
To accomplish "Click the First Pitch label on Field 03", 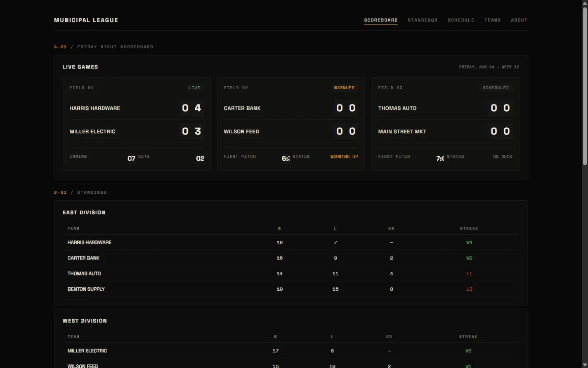I will click(x=394, y=157).
